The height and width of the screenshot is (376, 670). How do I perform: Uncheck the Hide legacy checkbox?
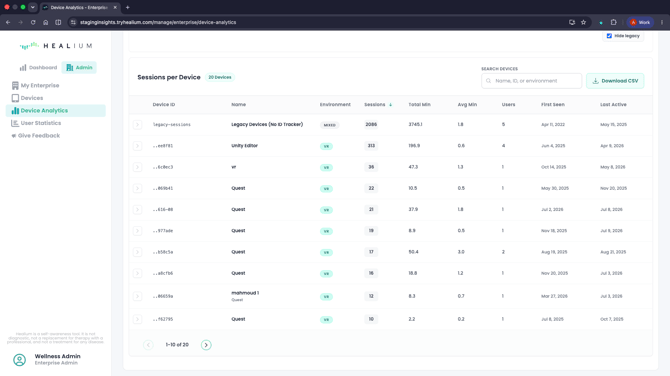coord(609,36)
